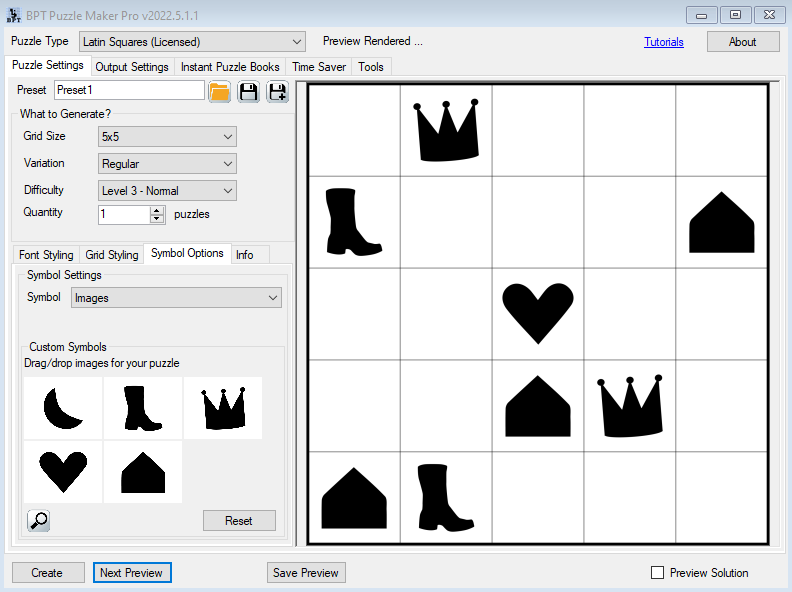Image resolution: width=792 pixels, height=592 pixels.
Task: Click the Next Preview button
Action: coord(133,573)
